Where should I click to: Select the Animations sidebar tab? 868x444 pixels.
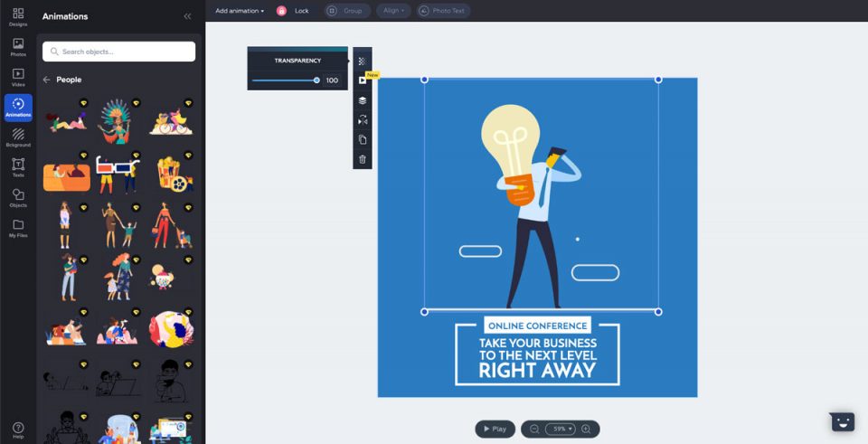pos(18,108)
